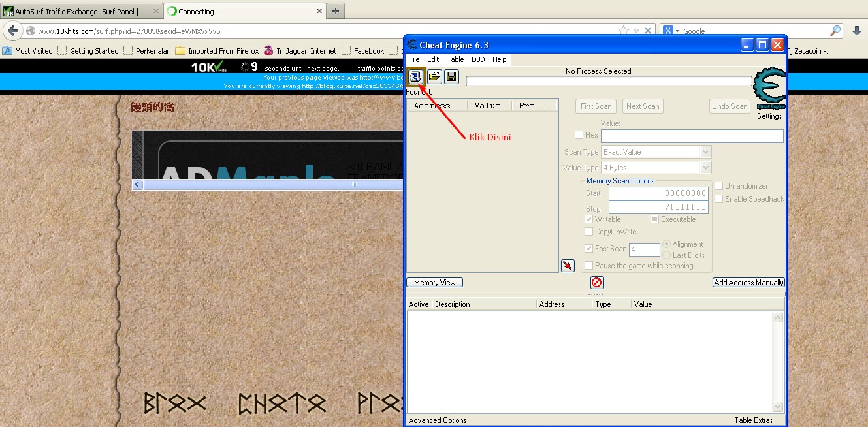Click bookmark star in Firefox URL bar
The height and width of the screenshot is (427, 868).
(x=624, y=31)
